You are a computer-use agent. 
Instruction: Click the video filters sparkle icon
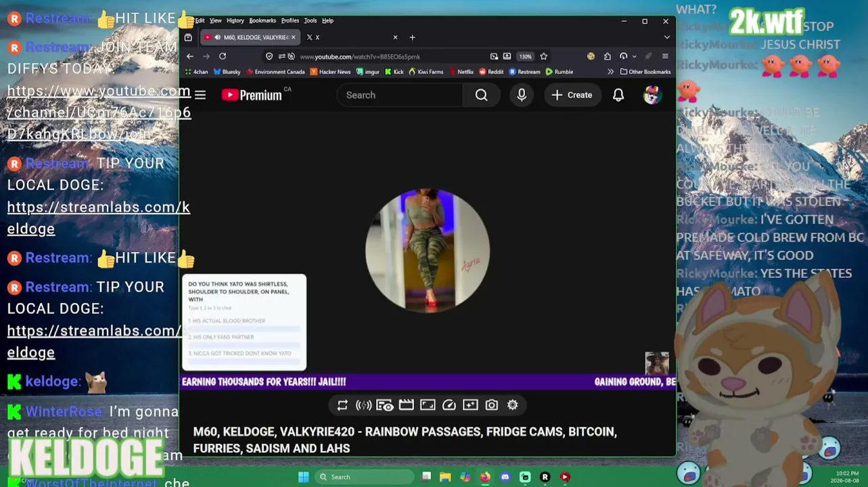470,405
